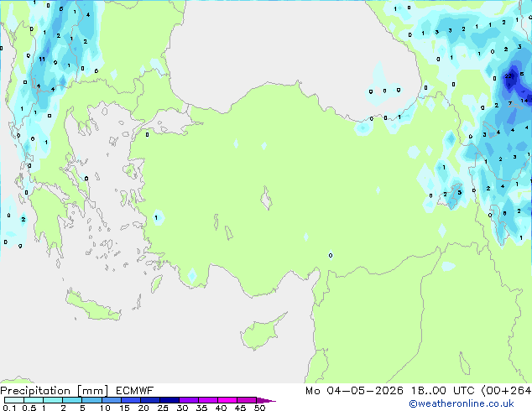Pick the 40–45 mm magenta legend swatch
Viewport: 532px width, 411px height.
click(x=227, y=400)
